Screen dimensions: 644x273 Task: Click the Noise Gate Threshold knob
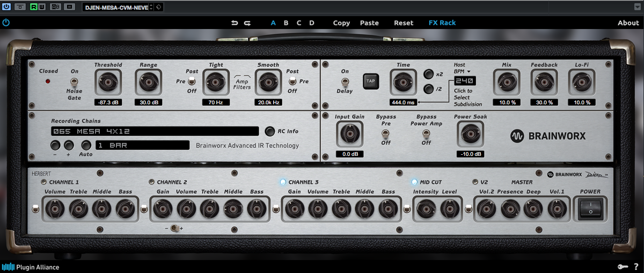(x=108, y=83)
